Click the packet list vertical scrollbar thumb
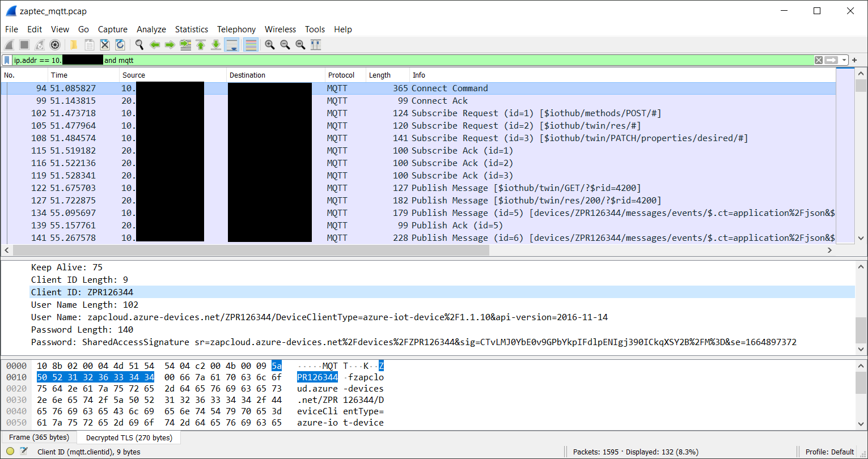 pos(861,86)
